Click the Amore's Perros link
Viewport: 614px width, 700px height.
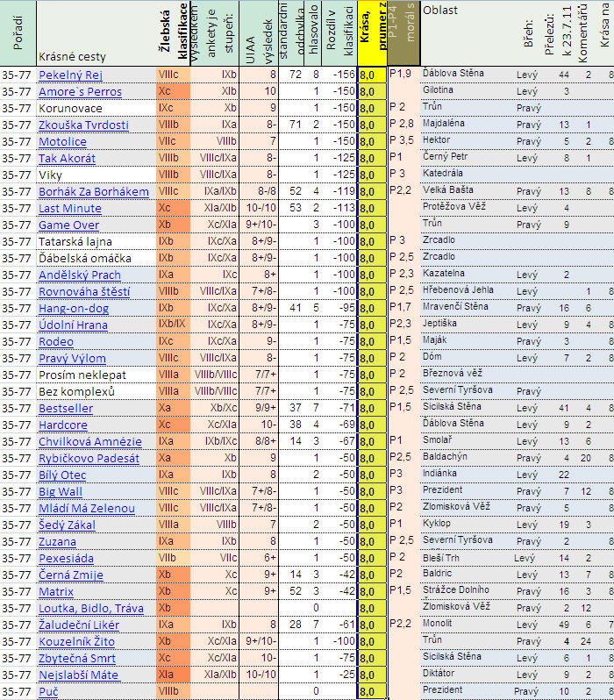click(80, 91)
